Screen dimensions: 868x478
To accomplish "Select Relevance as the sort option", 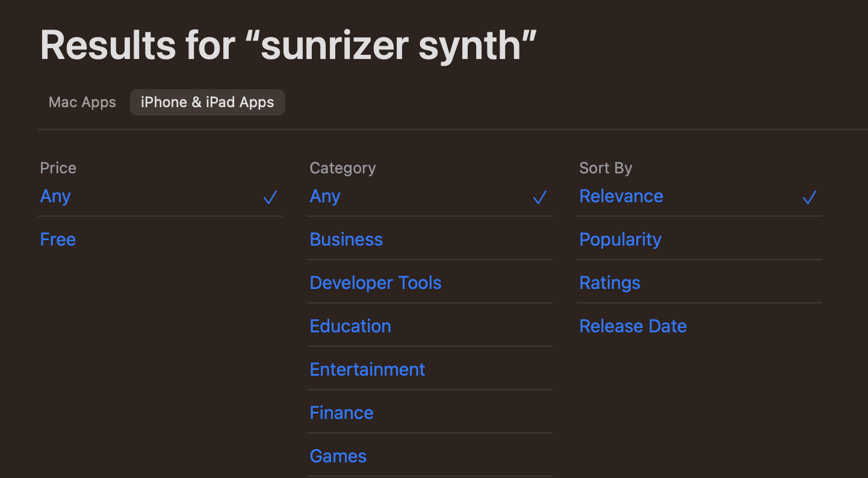I will pos(621,196).
